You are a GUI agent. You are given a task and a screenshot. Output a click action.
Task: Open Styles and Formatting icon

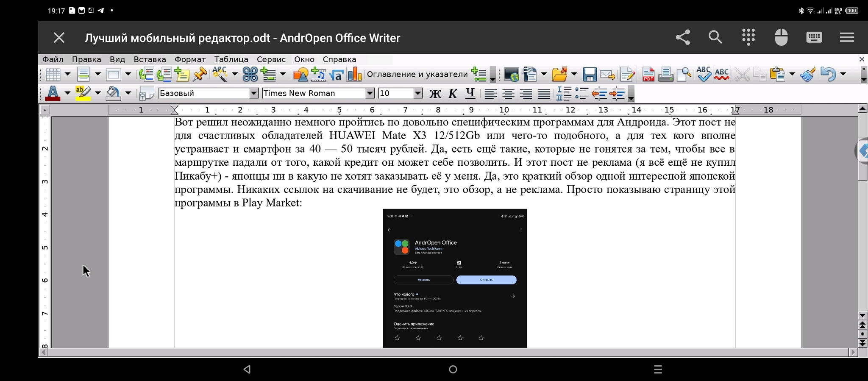(146, 93)
